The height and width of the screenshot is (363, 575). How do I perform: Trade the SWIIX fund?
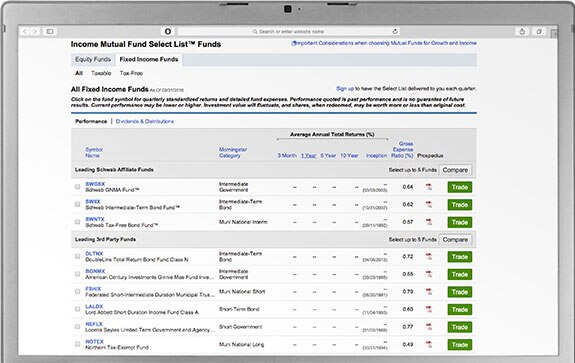460,205
